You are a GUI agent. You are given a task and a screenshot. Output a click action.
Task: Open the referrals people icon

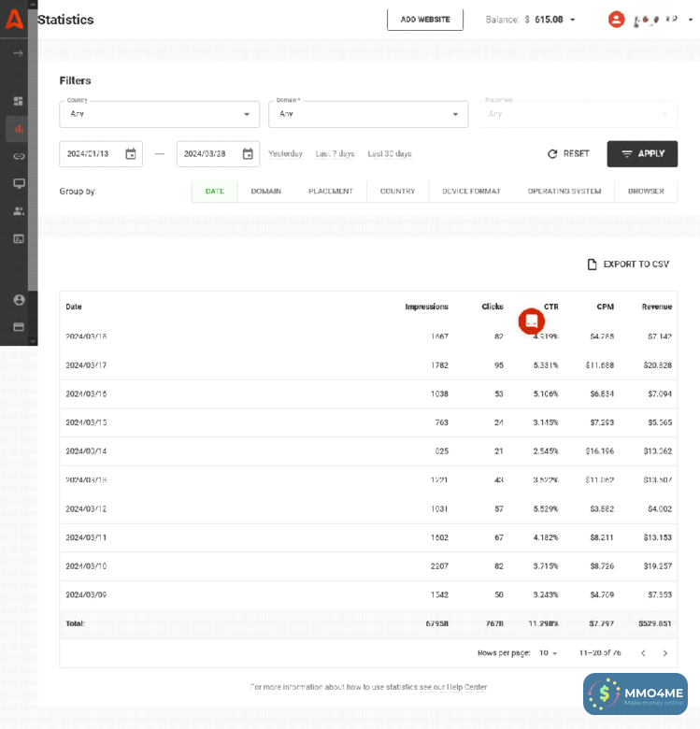(x=19, y=211)
